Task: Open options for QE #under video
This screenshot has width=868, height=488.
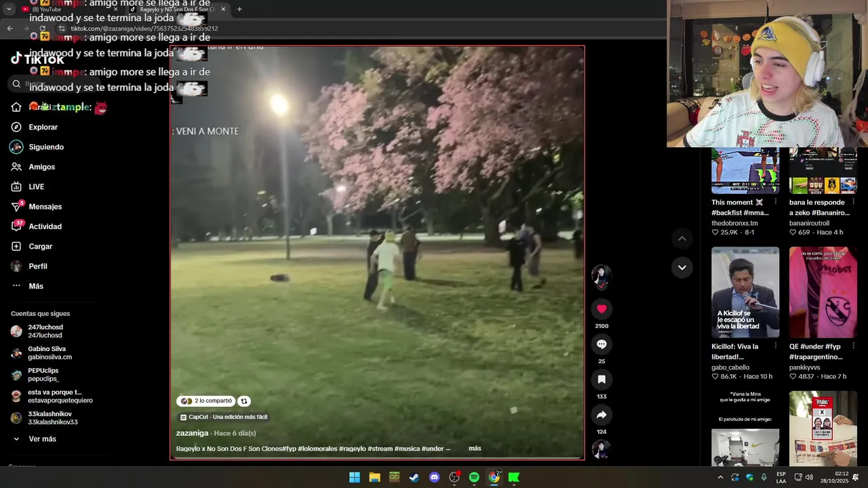Action: click(854, 346)
